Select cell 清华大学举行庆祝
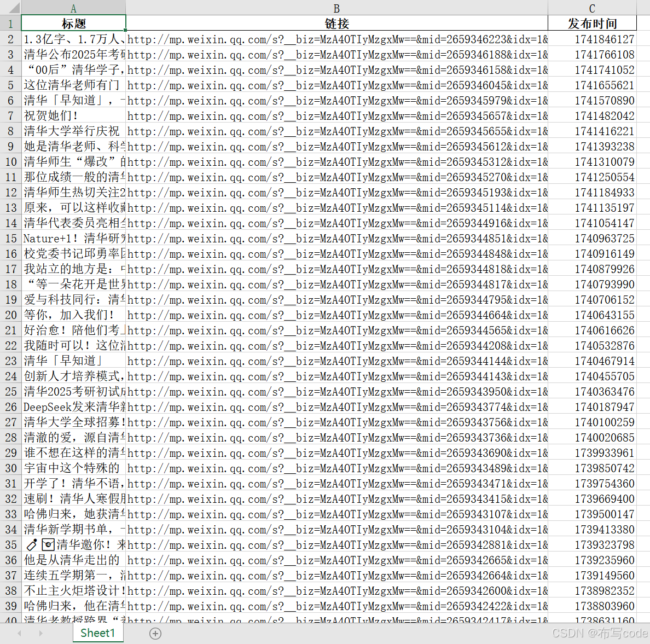This screenshot has height=644, width=650. coord(73,131)
